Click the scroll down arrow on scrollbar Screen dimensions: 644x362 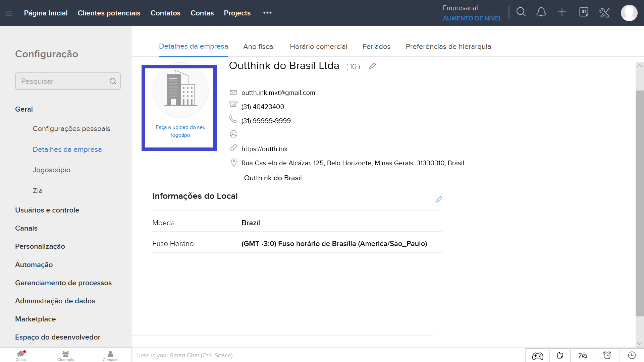point(640,344)
